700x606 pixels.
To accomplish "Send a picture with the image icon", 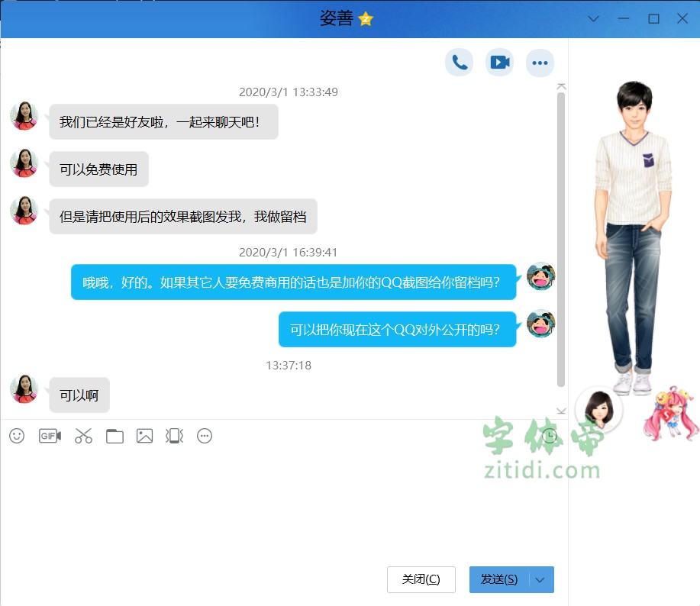I will (144, 436).
